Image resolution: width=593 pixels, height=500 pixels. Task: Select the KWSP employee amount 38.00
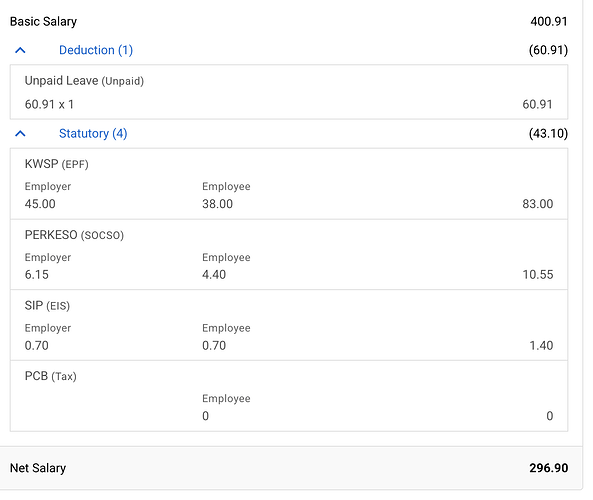coord(217,204)
